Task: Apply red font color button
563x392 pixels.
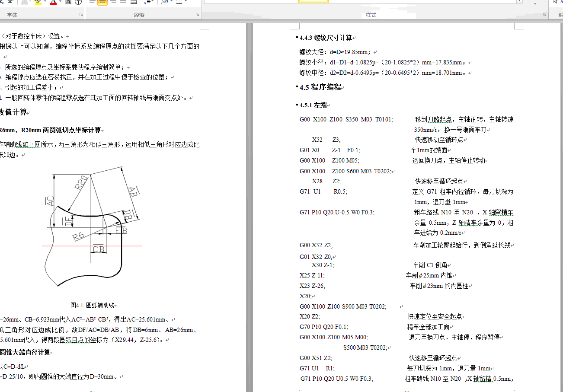Action: pyautogui.click(x=53, y=2)
